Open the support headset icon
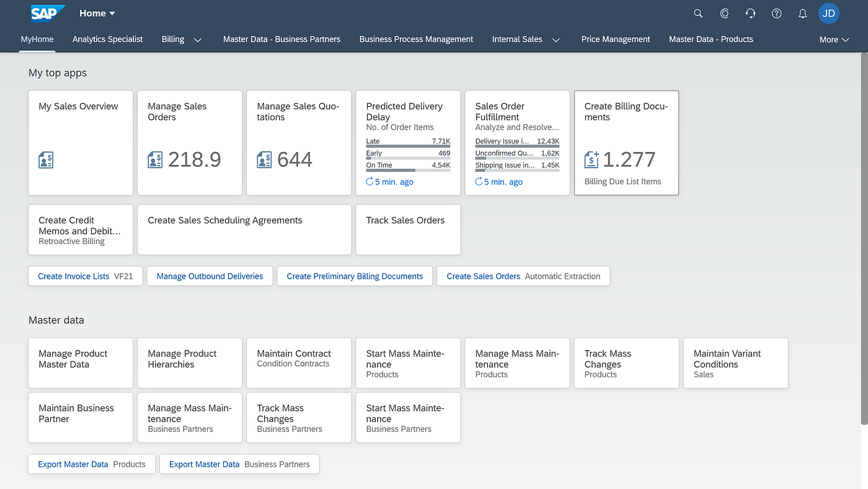This screenshot has height=489, width=868. [750, 13]
